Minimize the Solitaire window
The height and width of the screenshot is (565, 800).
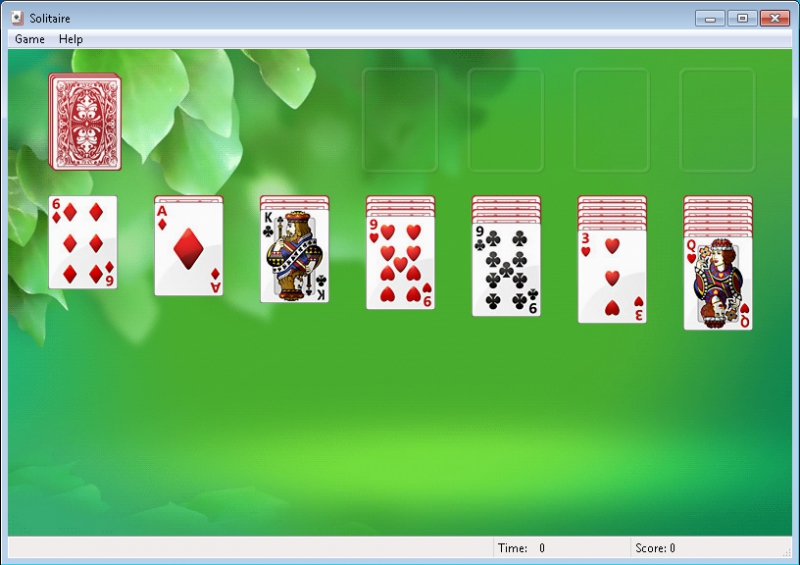tap(711, 18)
